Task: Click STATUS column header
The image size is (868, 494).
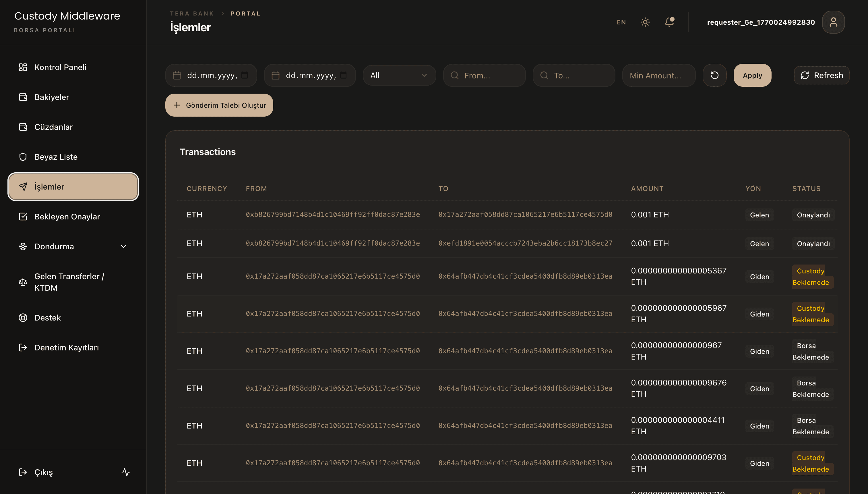Action: point(806,189)
